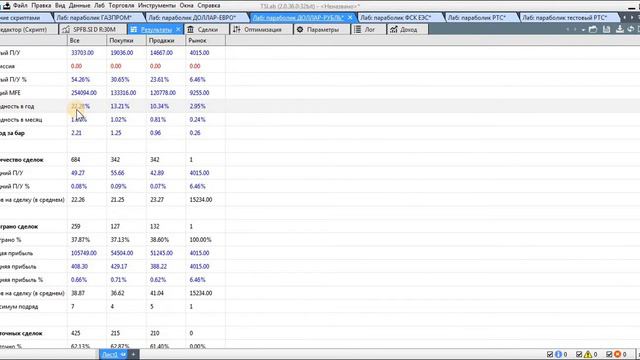The height and width of the screenshot is (360, 640).
Task: Click the save disk icon in toolbar
Action: (607, 29)
